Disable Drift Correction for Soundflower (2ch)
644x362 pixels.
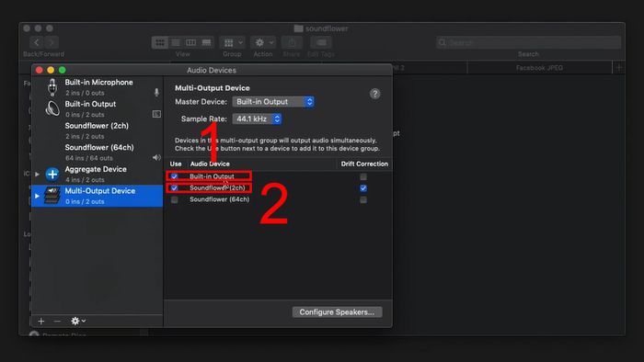pos(363,188)
